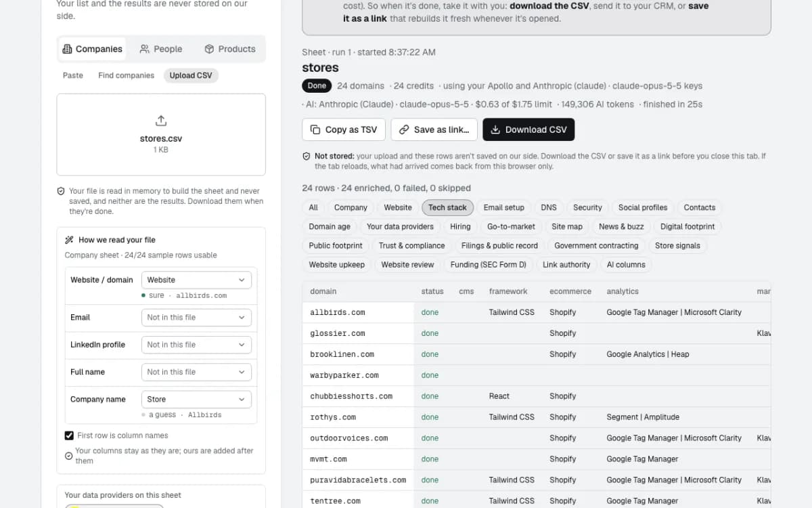Switch to the Products tab
The width and height of the screenshot is (812, 508).
point(230,49)
